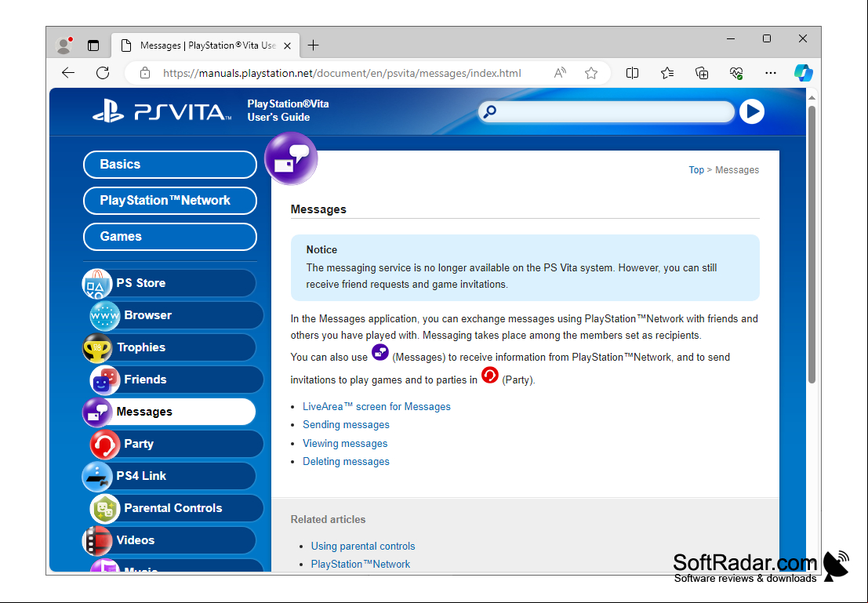Click the large Messages icon above the article
This screenshot has width=868, height=603.
click(x=291, y=158)
